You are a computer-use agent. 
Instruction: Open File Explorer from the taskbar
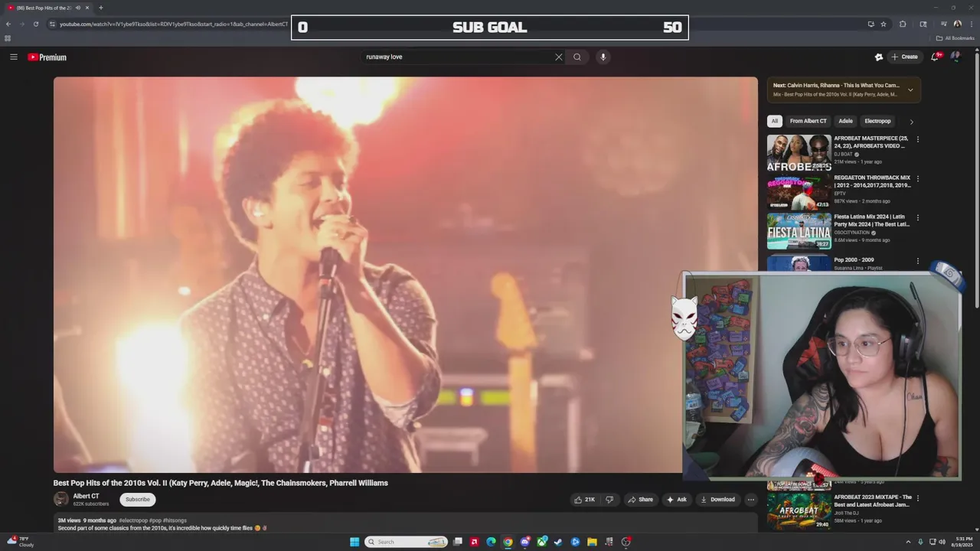592,542
